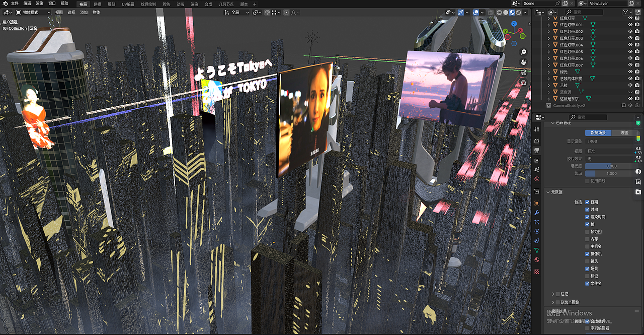
Task: Open Object Data green triangle tab icon
Action: pos(537,250)
